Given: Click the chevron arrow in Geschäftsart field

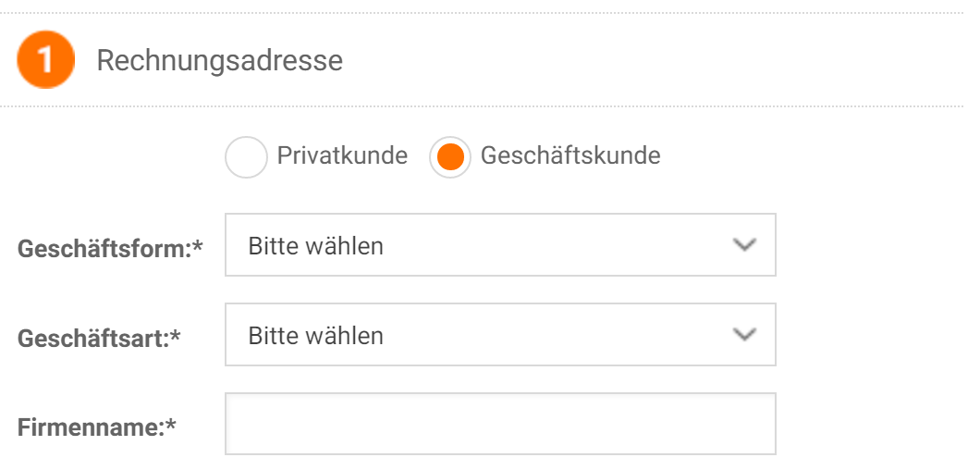Looking at the screenshot, I should [744, 335].
